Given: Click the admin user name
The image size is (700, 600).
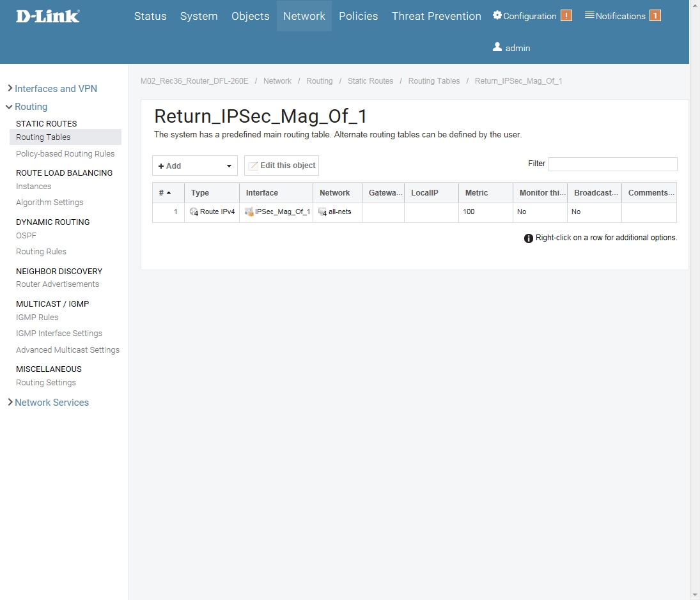Looking at the screenshot, I should point(517,48).
